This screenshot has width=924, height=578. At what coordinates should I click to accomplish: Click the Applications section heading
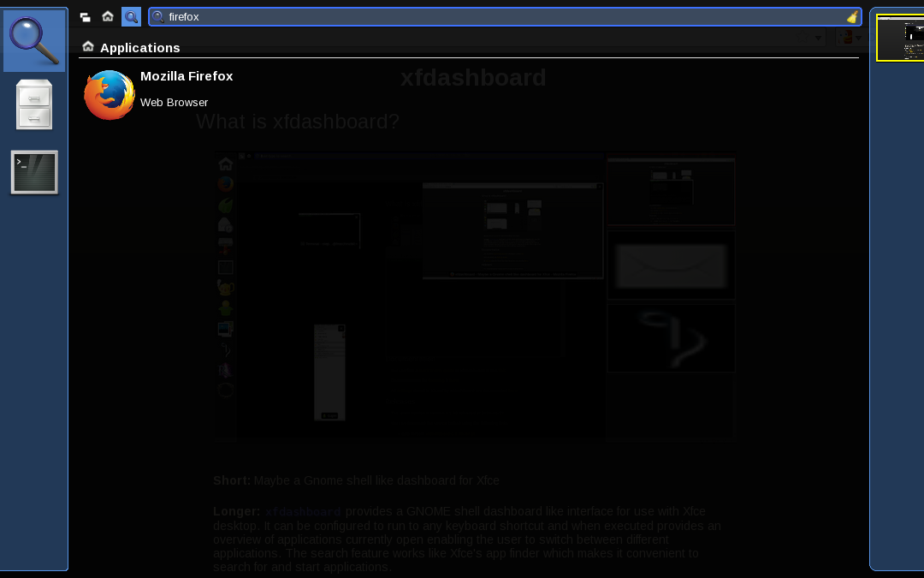pos(139,48)
